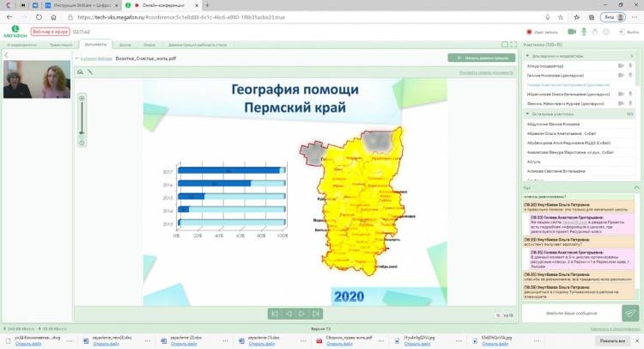This screenshot has width=644, height=349.
Task: Collapse the Докладчики и модераторы group
Action: point(527,55)
